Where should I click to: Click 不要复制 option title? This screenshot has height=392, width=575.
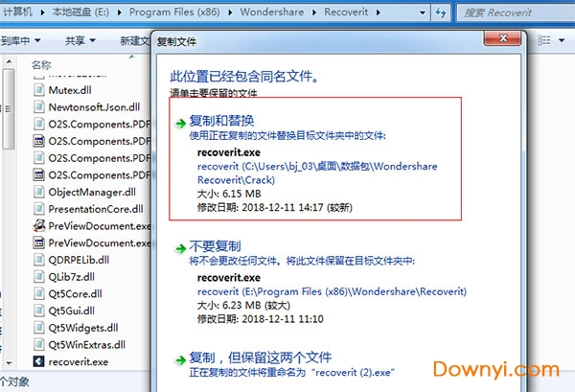[x=215, y=246]
